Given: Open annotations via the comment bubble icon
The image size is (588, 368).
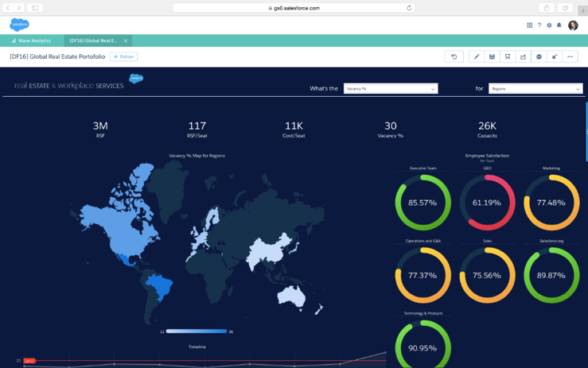Looking at the screenshot, I should 539,57.
